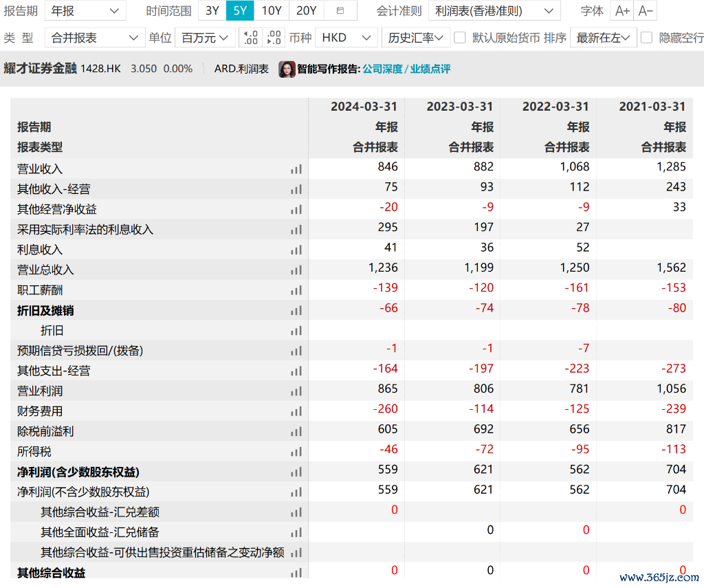Open 单位 百万元 dropdown
Screen dimensions: 704x588
point(205,38)
